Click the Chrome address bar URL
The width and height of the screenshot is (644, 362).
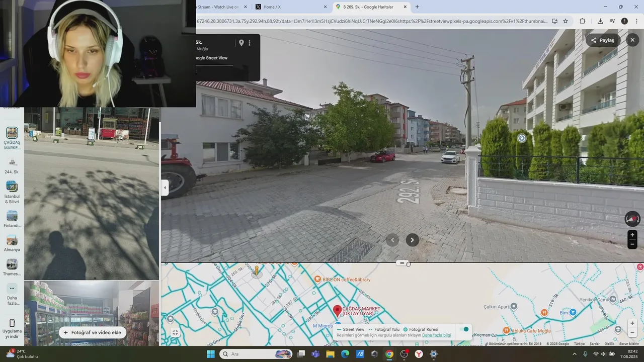(371, 21)
